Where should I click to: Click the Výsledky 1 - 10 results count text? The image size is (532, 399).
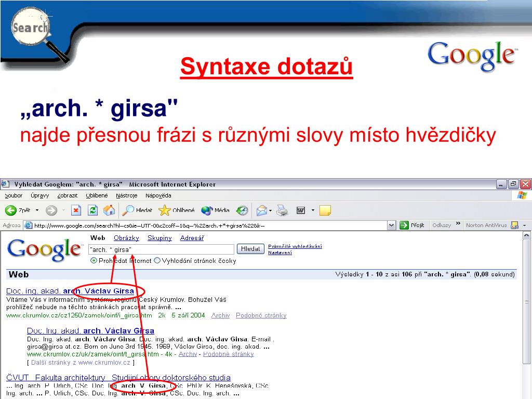[x=425, y=274]
